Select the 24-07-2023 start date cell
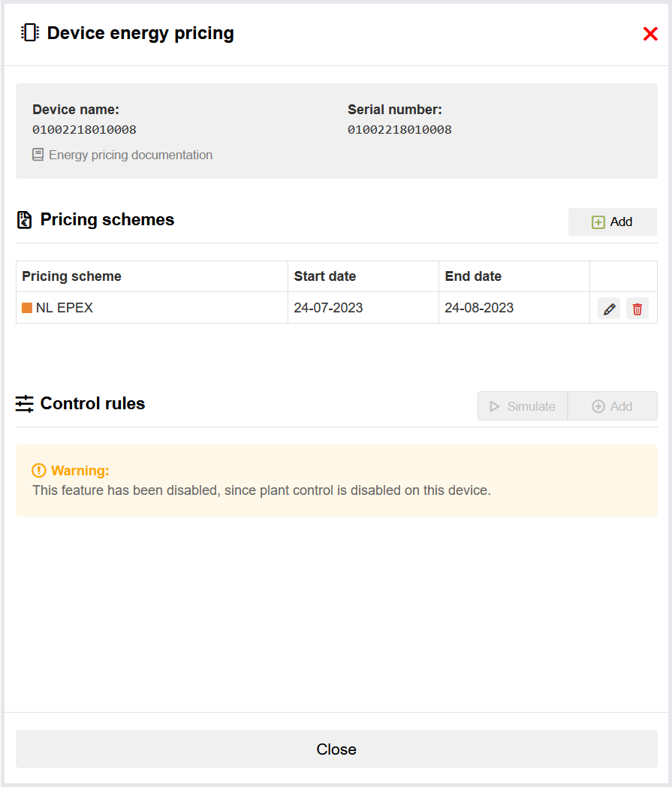Image resolution: width=672 pixels, height=787 pixels. pyautogui.click(x=328, y=308)
